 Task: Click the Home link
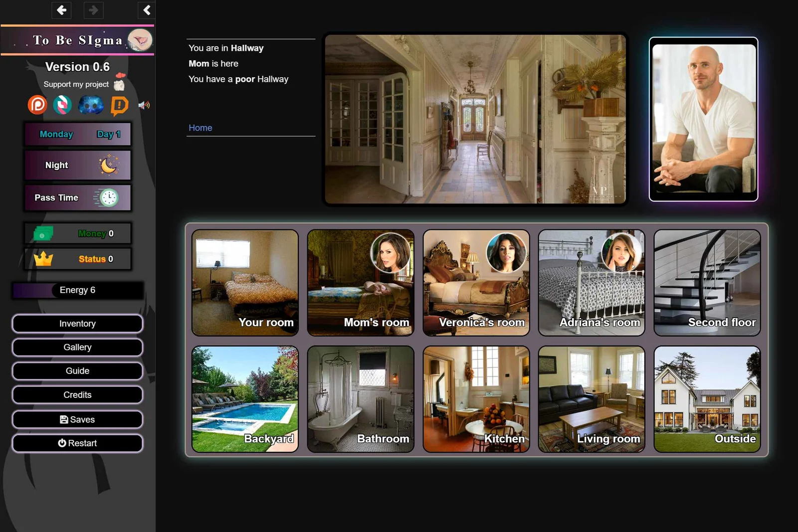[x=200, y=128]
